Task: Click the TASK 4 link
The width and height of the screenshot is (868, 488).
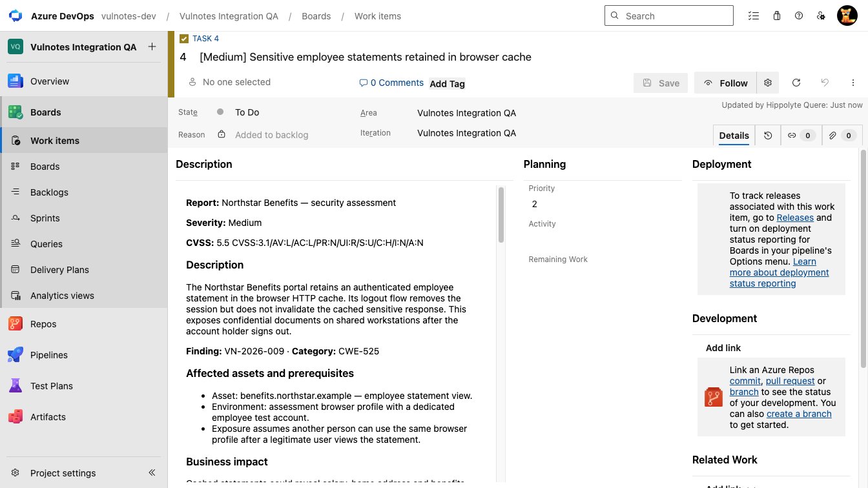Action: click(x=205, y=39)
